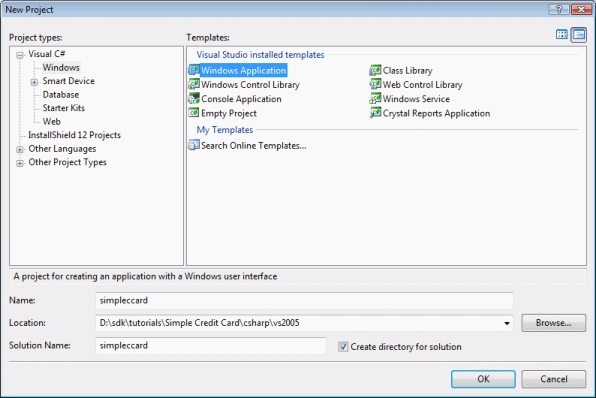This screenshot has width=596, height=398.
Task: Click the OK button
Action: pos(483,379)
